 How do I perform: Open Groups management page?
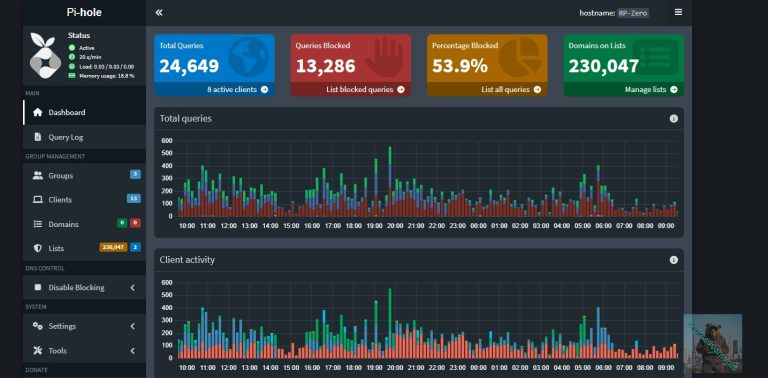pos(84,175)
